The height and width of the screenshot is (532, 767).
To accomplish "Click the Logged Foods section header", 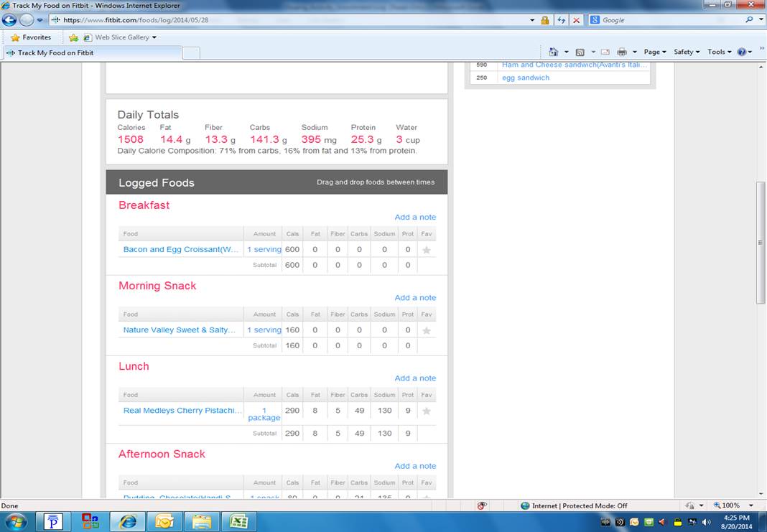I will (277, 182).
